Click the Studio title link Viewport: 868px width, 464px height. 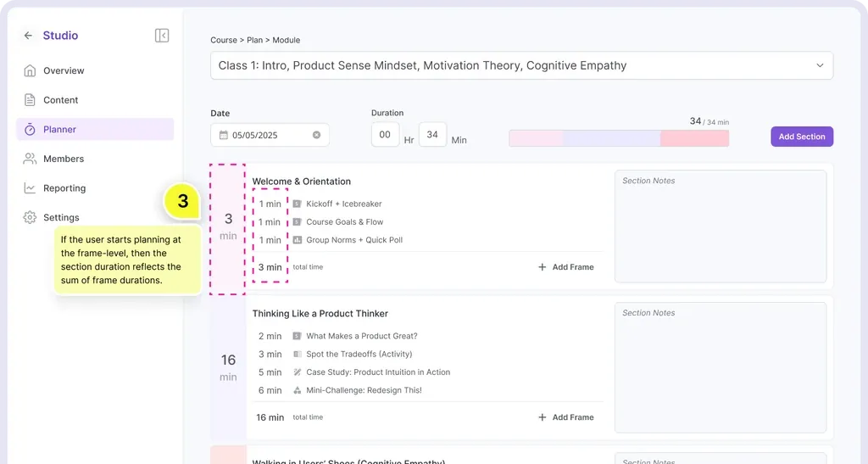[60, 36]
